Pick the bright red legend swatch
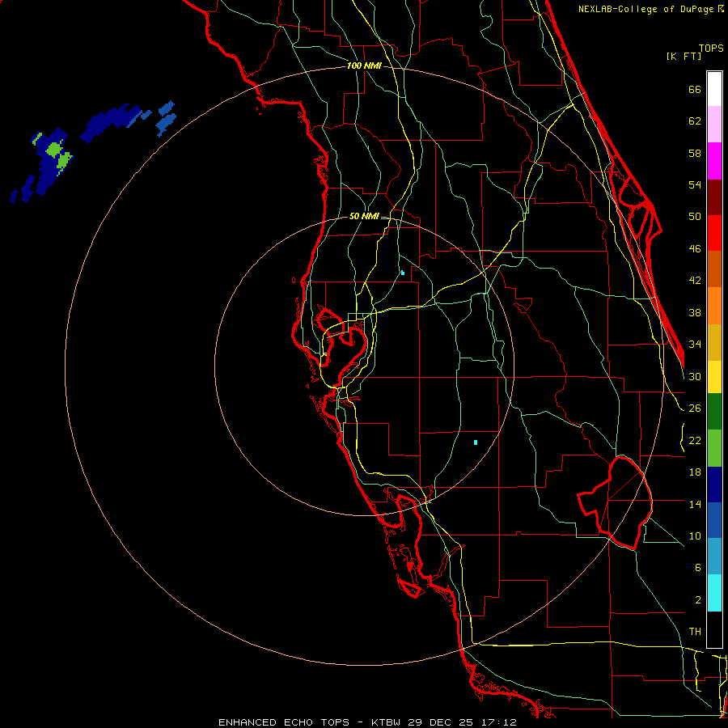The image size is (728, 728). point(714,233)
